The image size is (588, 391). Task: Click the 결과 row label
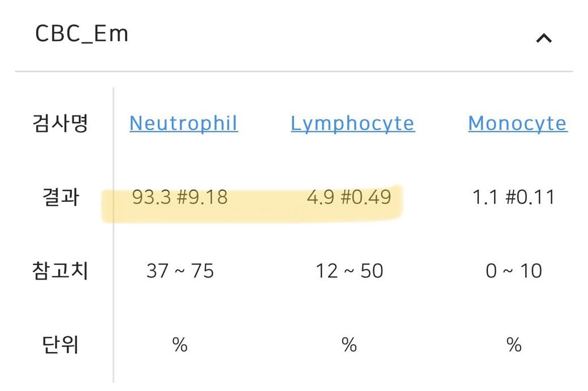pyautogui.click(x=60, y=197)
